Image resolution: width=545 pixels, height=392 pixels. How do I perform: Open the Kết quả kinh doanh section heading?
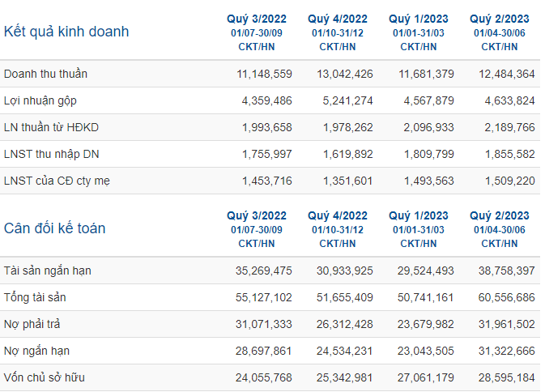click(66, 32)
